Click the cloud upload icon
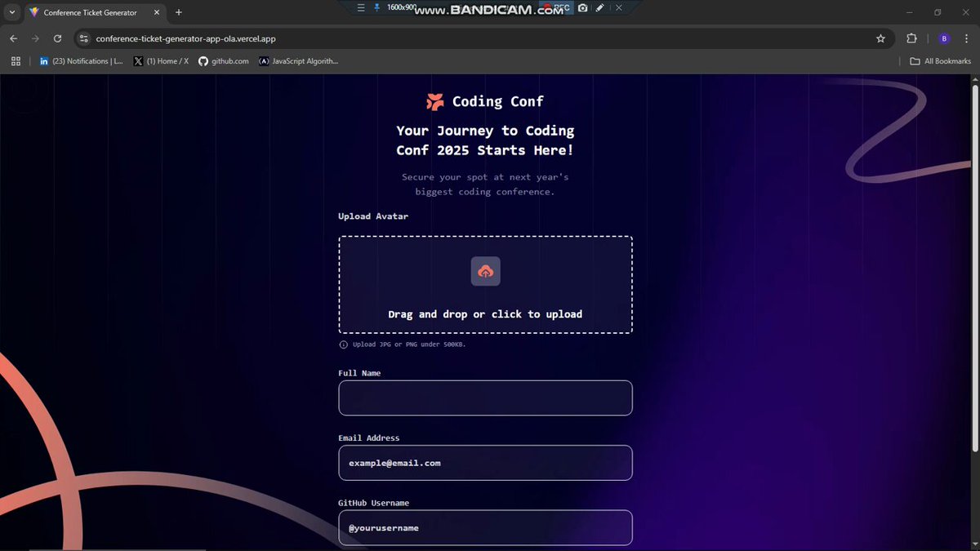980x551 pixels. click(x=485, y=271)
